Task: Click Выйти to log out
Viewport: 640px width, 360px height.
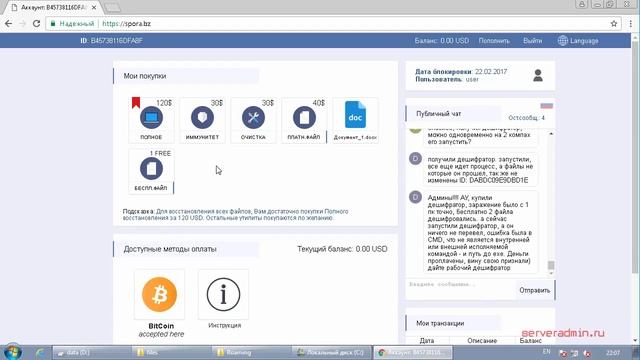Action: (x=533, y=41)
